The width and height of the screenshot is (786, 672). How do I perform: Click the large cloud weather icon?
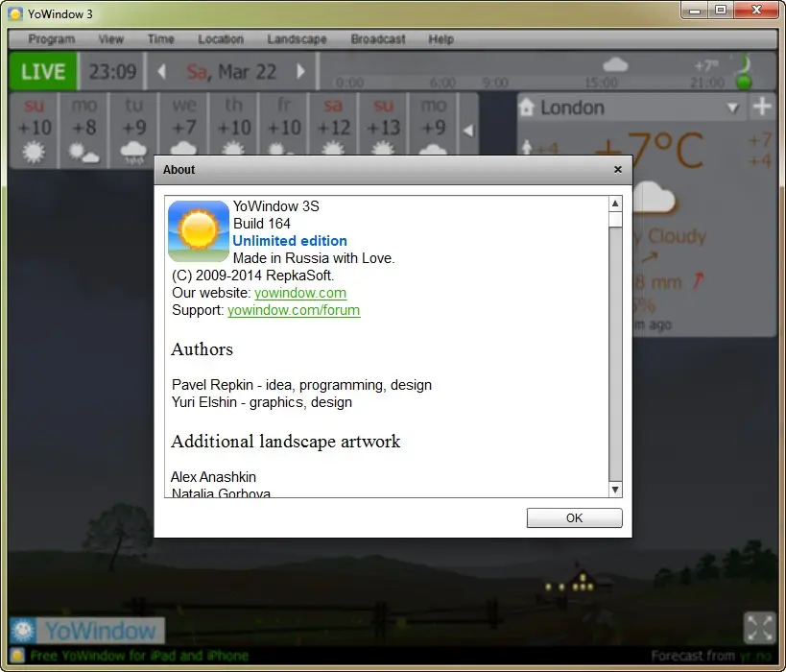click(655, 198)
